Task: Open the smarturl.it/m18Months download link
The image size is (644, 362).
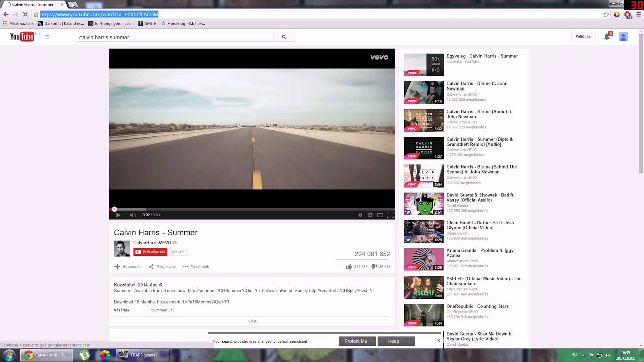Action: (x=193, y=302)
